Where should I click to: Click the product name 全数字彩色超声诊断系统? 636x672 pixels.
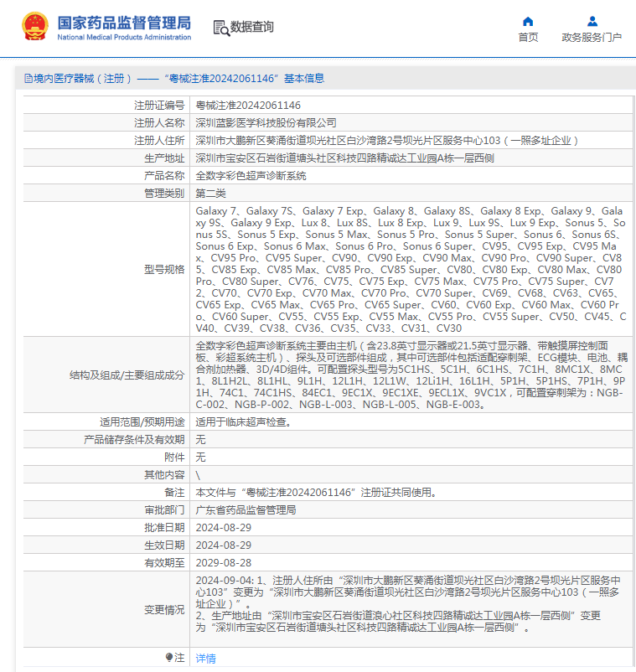click(251, 176)
